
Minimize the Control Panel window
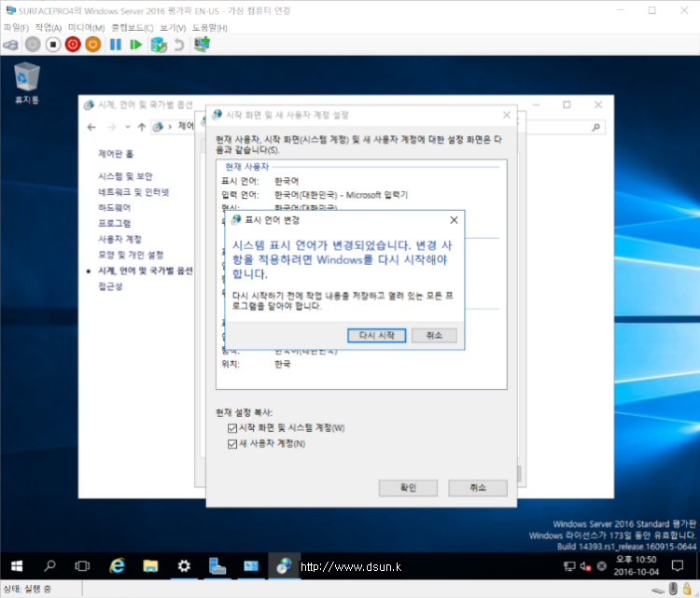coord(536,104)
